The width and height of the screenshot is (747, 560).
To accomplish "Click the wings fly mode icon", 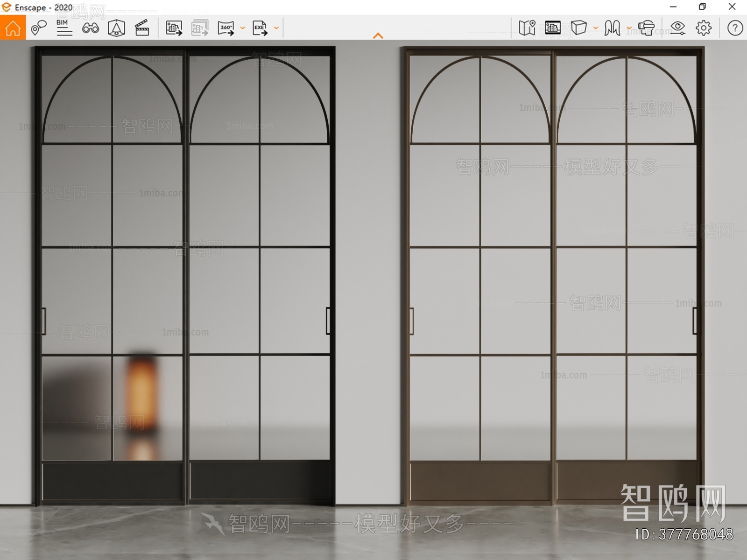I will click(x=612, y=28).
